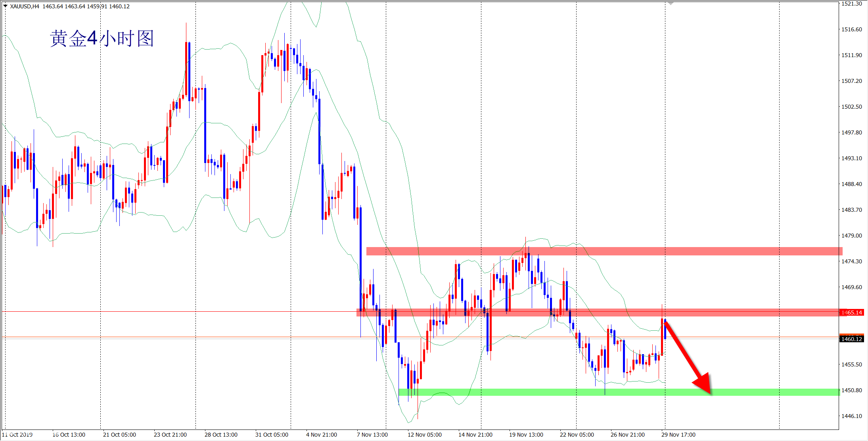Select the upper red resistance zone rectangle
Image resolution: width=868 pixels, height=441 pixels.
pyautogui.click(x=634, y=251)
